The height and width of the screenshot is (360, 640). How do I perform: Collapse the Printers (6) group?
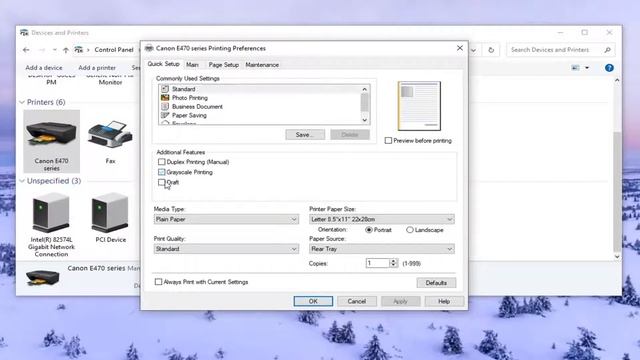point(22,102)
